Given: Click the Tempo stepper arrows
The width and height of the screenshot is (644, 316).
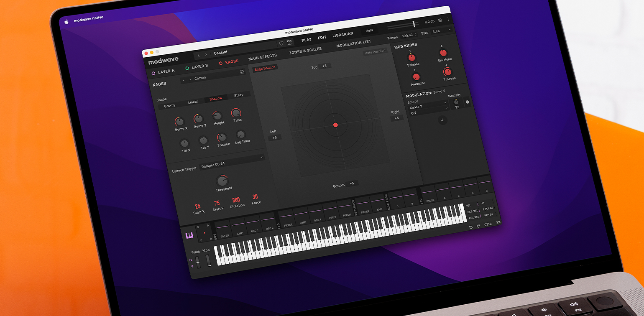Looking at the screenshot, I should click(x=415, y=34).
